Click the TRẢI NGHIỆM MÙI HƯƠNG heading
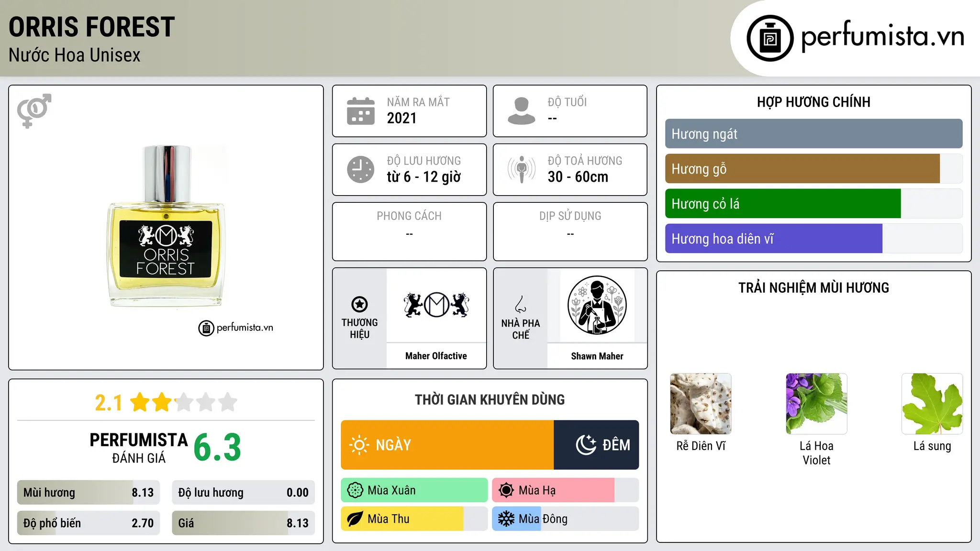Screen dimensions: 980x551 coord(813,287)
